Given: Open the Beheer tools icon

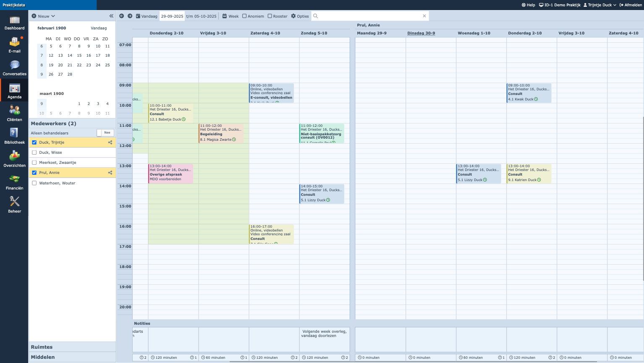Looking at the screenshot, I should point(14,203).
